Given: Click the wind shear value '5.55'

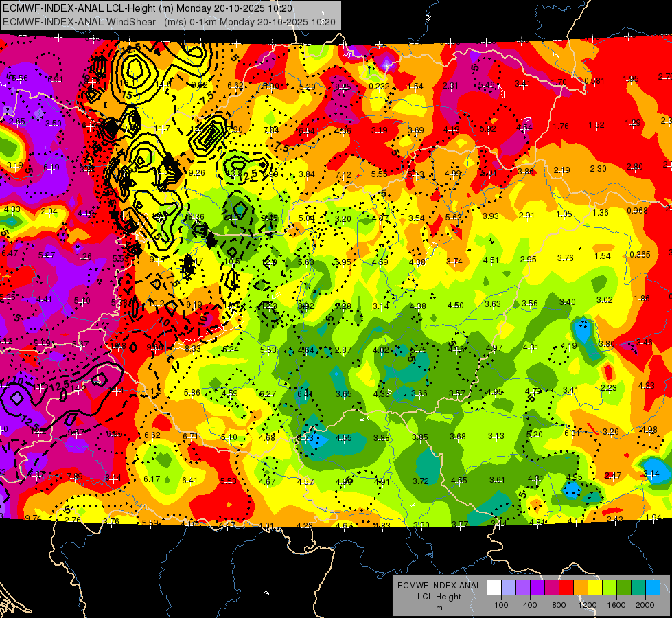Looking at the screenshot, I should pyautogui.click(x=380, y=174).
